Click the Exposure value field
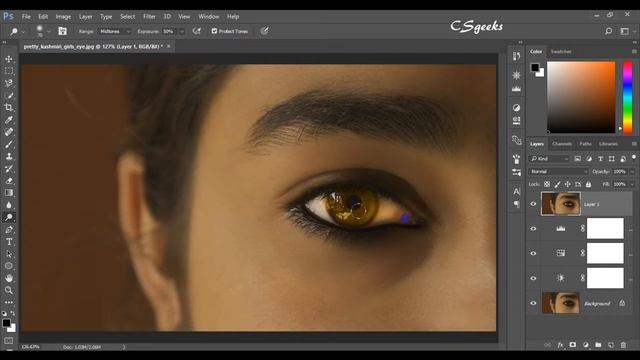The width and height of the screenshot is (640, 360). point(169,31)
